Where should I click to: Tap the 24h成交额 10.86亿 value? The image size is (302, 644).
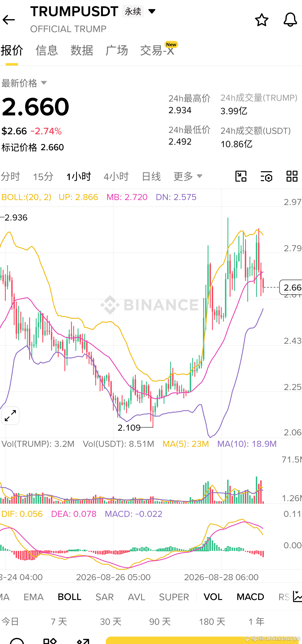pos(236,144)
